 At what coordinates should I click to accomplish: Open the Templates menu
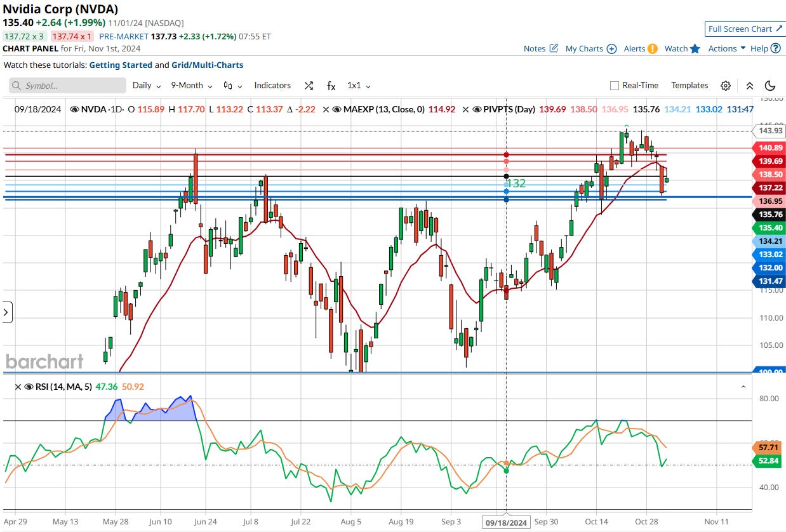point(689,86)
